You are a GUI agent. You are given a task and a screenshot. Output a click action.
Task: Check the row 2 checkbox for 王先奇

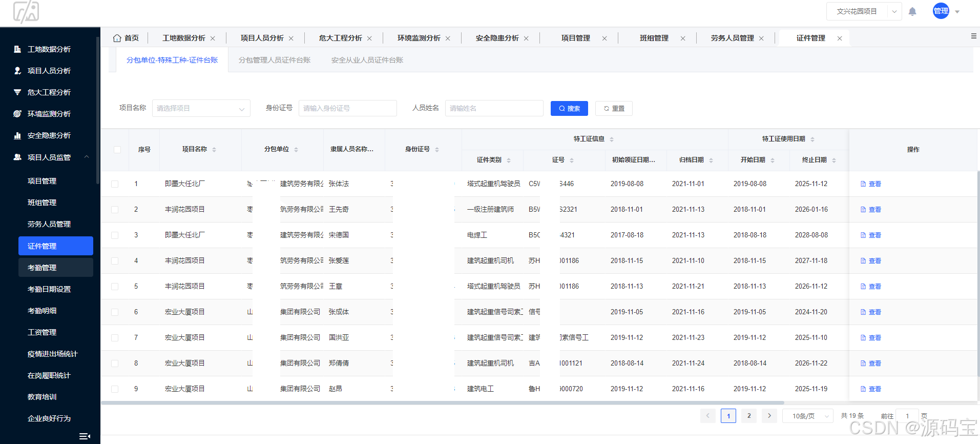tap(115, 210)
